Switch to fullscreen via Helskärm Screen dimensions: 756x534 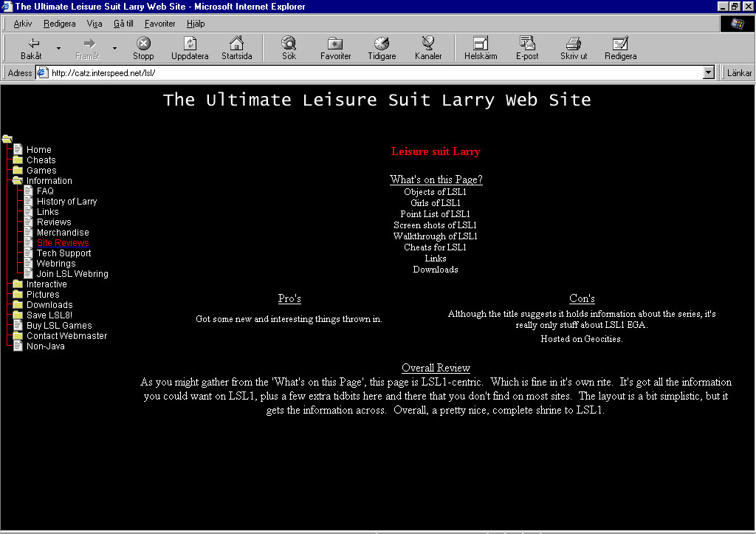pyautogui.click(x=481, y=48)
